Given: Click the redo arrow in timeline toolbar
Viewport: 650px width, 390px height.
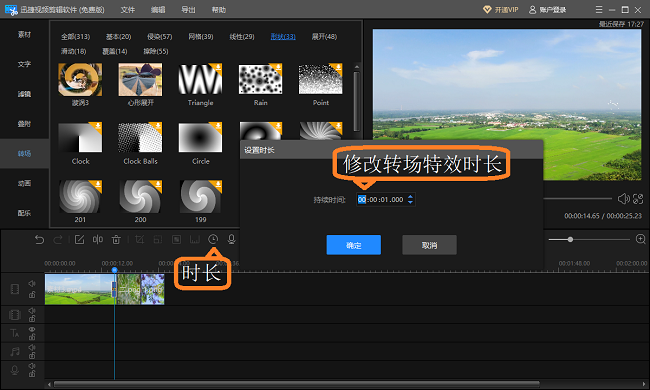Looking at the screenshot, I should click(x=58, y=240).
